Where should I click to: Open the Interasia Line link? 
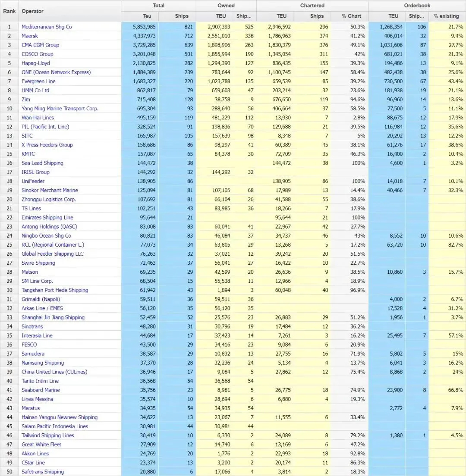pyautogui.click(x=37, y=336)
